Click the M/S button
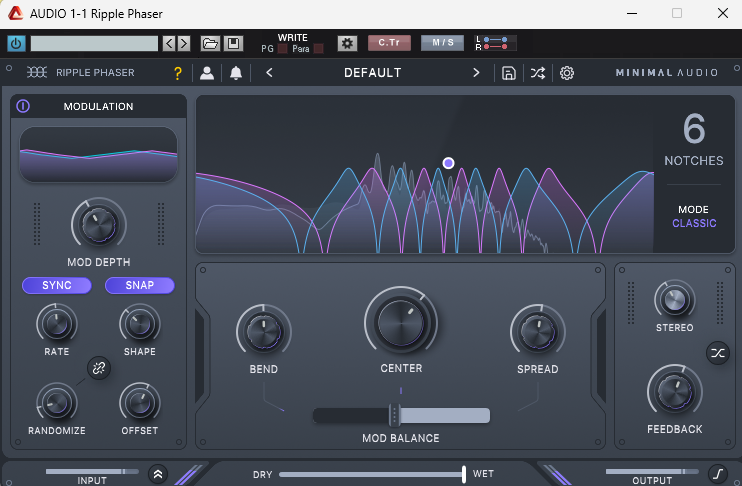 [x=442, y=43]
